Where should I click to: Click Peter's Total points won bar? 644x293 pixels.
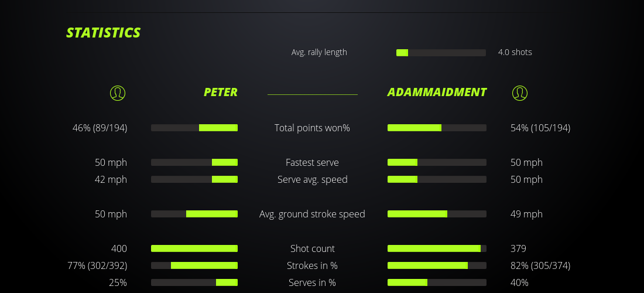coord(194,128)
